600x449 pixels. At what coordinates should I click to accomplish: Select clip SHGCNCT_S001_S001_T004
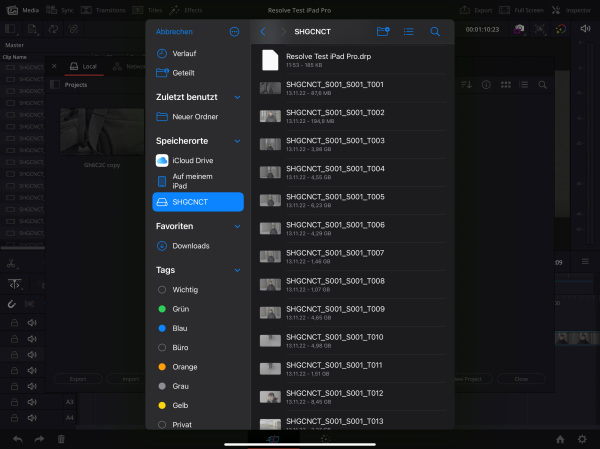pyautogui.click(x=352, y=172)
